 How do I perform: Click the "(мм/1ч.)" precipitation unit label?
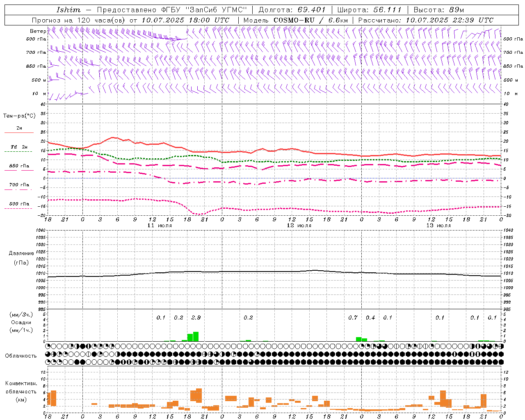pos(21,330)
